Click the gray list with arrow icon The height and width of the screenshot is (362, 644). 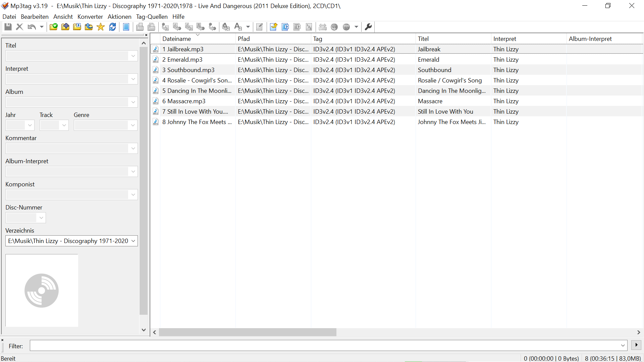click(297, 27)
